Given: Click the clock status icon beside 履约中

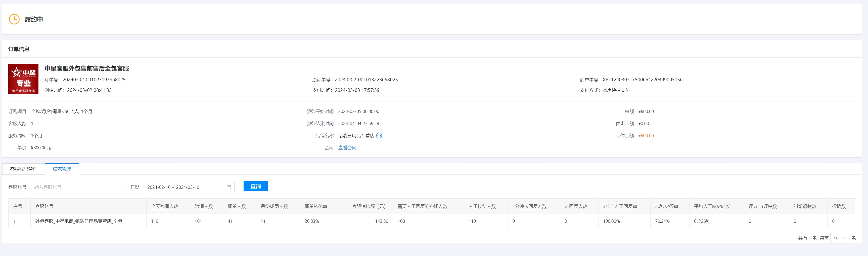Looking at the screenshot, I should pos(14,19).
